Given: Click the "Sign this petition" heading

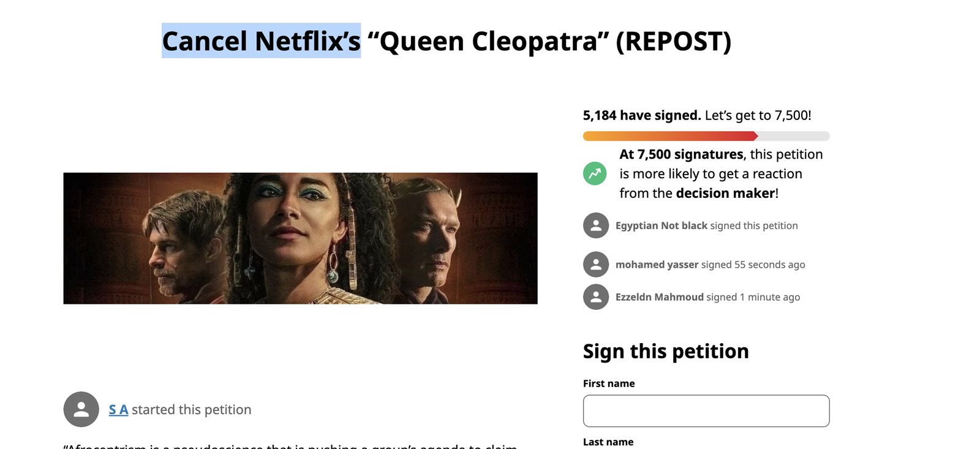Looking at the screenshot, I should pos(666,352).
